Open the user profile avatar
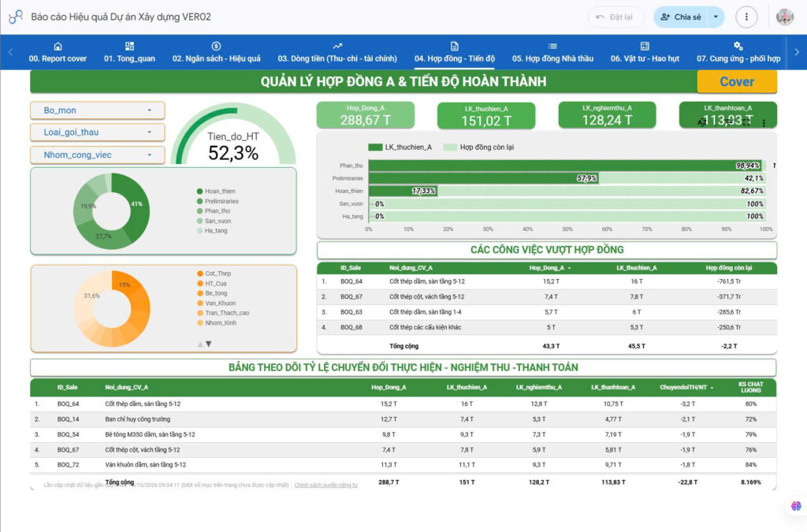The width and height of the screenshot is (807, 532). click(784, 17)
